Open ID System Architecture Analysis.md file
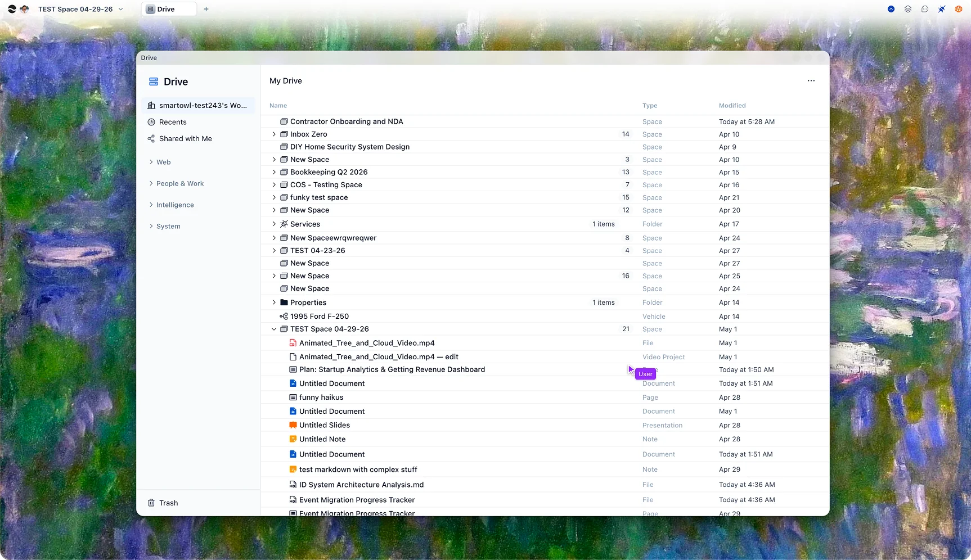Viewport: 971px width, 560px height. pyautogui.click(x=362, y=485)
